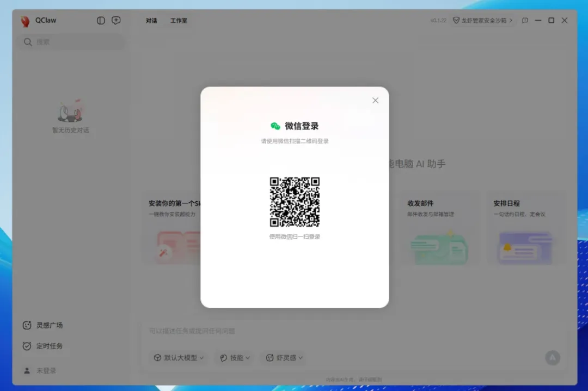Switch to the 对话 tab
Screen dimensions: 588x391
(x=151, y=21)
